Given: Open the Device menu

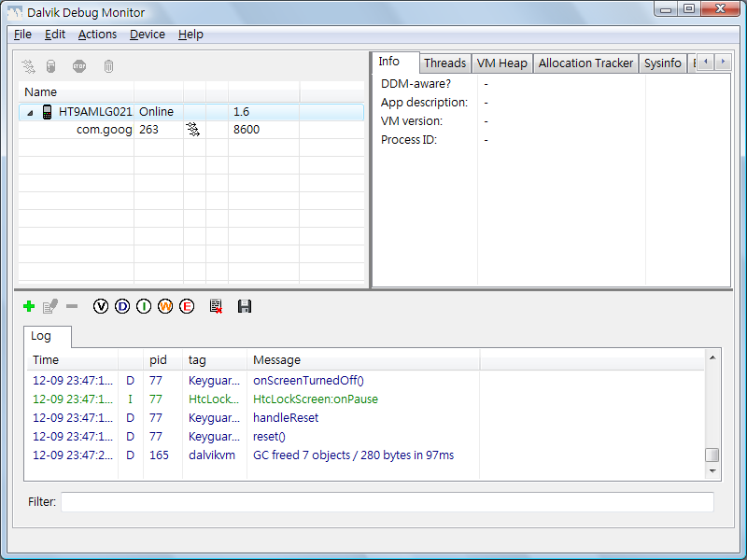Looking at the screenshot, I should [147, 35].
